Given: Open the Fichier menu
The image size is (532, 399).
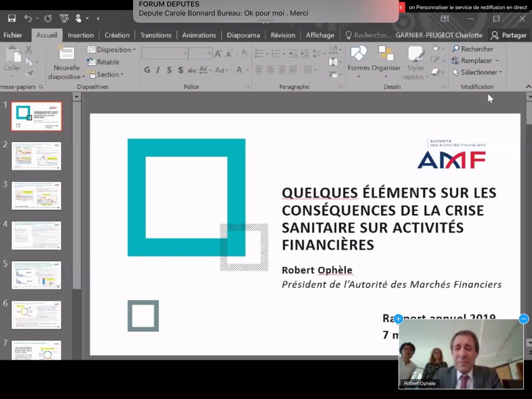Looking at the screenshot, I should click(x=13, y=35).
